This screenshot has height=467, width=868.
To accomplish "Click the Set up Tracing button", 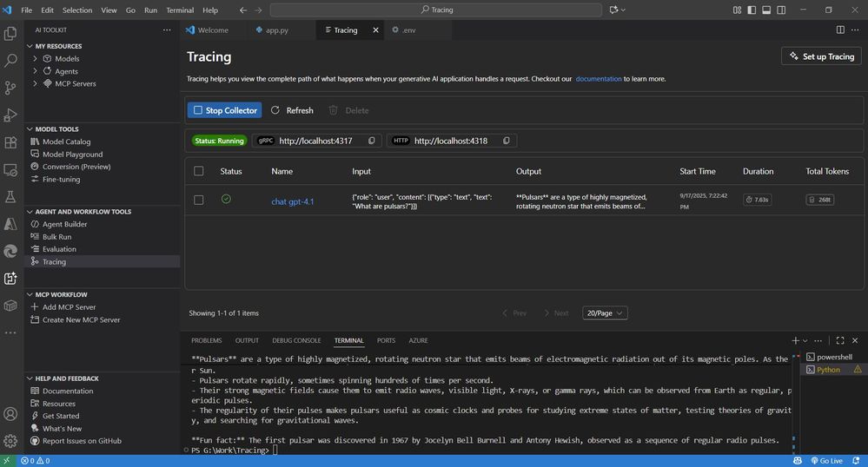I will (821, 56).
